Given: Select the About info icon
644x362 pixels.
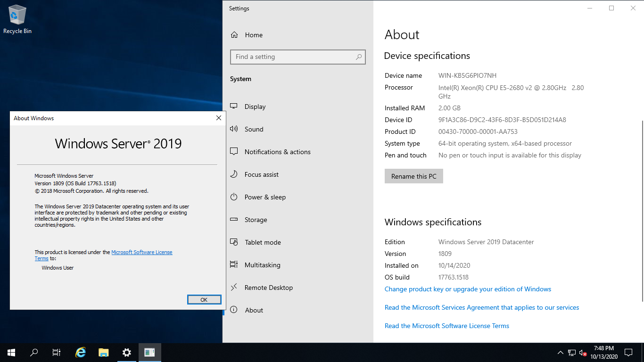Looking at the screenshot, I should coord(234,310).
